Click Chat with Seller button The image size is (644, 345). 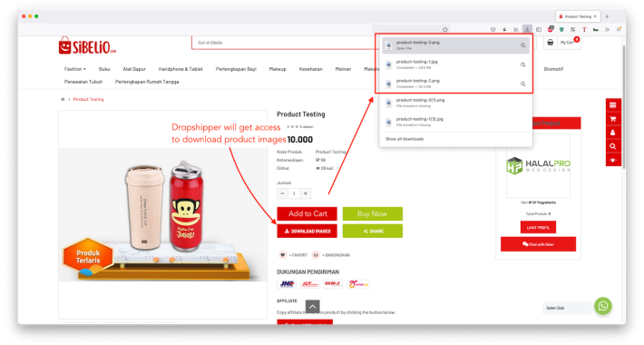538,244
